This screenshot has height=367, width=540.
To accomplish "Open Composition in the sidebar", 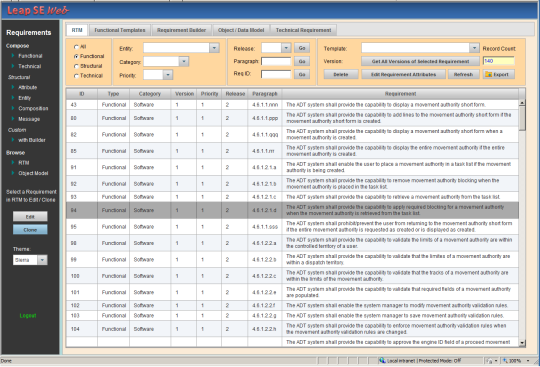I will [33, 108].
